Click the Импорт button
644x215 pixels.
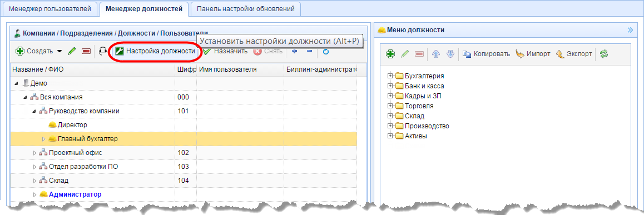[533, 54]
